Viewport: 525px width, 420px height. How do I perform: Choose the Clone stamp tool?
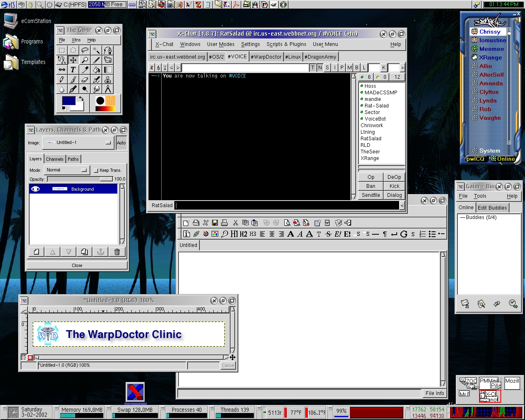tap(107, 80)
